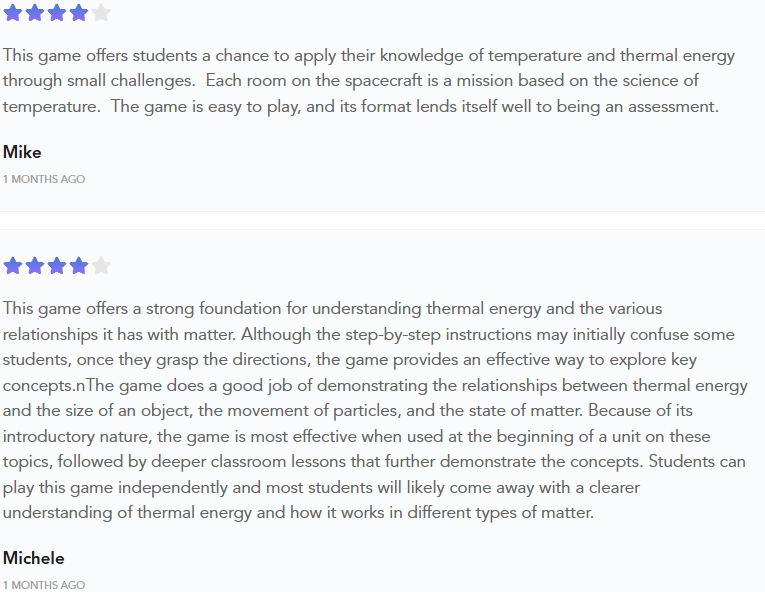Click the empty fifth star in Michele's rating
The height and width of the screenshot is (592, 765).
pos(101,266)
